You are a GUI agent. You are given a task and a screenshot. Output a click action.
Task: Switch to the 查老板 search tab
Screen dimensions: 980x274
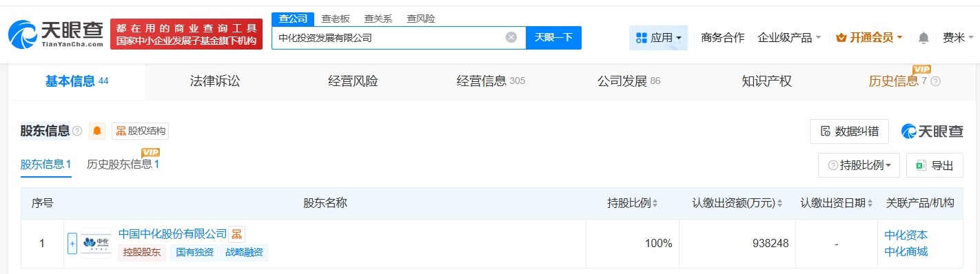click(x=336, y=19)
